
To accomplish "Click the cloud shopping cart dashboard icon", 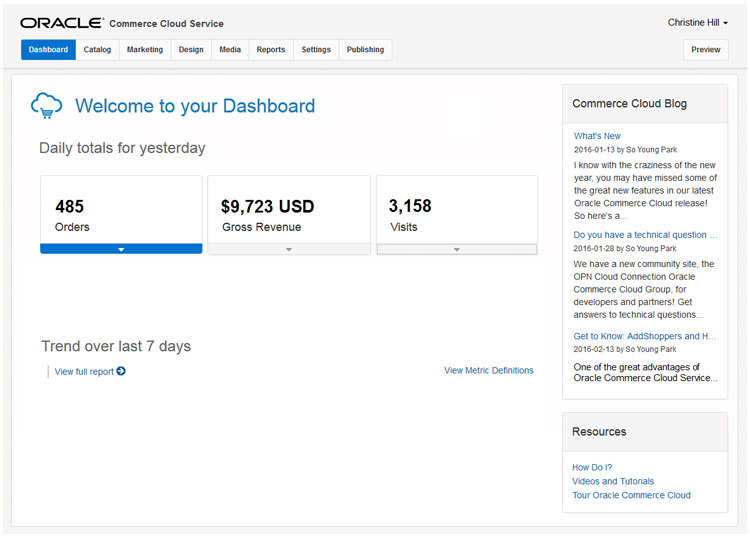I will pos(46,105).
